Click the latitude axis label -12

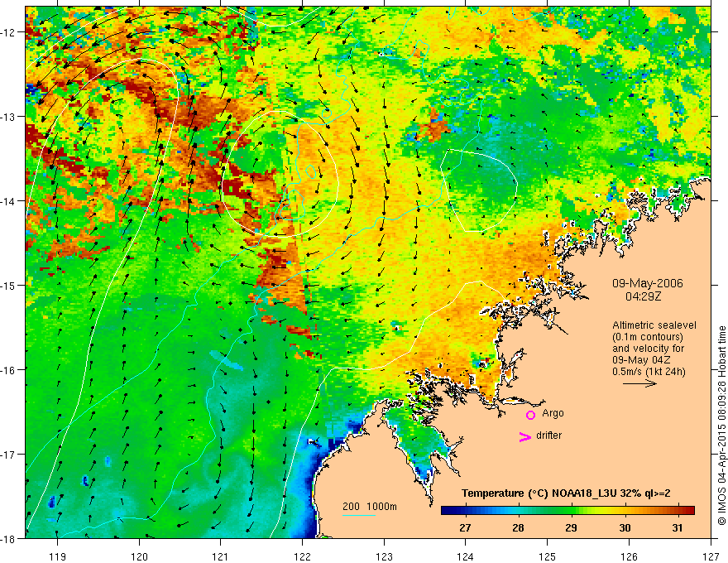tap(8, 32)
